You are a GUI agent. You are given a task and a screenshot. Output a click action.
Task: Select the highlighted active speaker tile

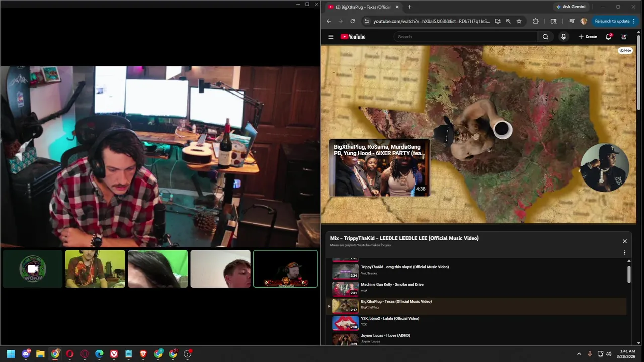(285, 269)
